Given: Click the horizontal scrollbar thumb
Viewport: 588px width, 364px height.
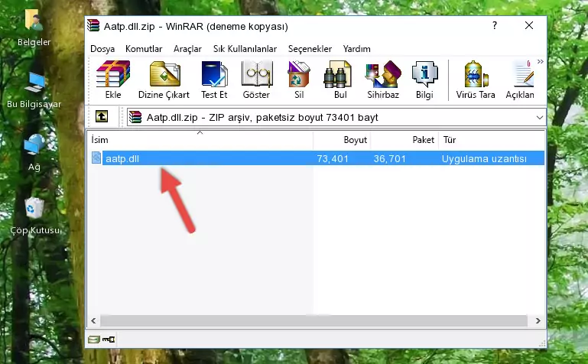Looking at the screenshot, I should click(313, 320).
